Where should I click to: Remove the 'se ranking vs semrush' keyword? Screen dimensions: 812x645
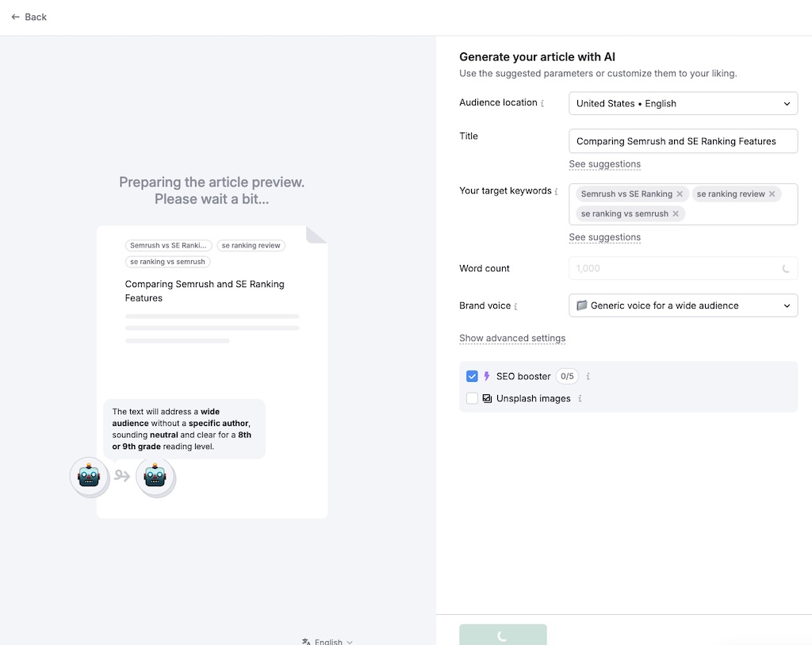(x=676, y=213)
